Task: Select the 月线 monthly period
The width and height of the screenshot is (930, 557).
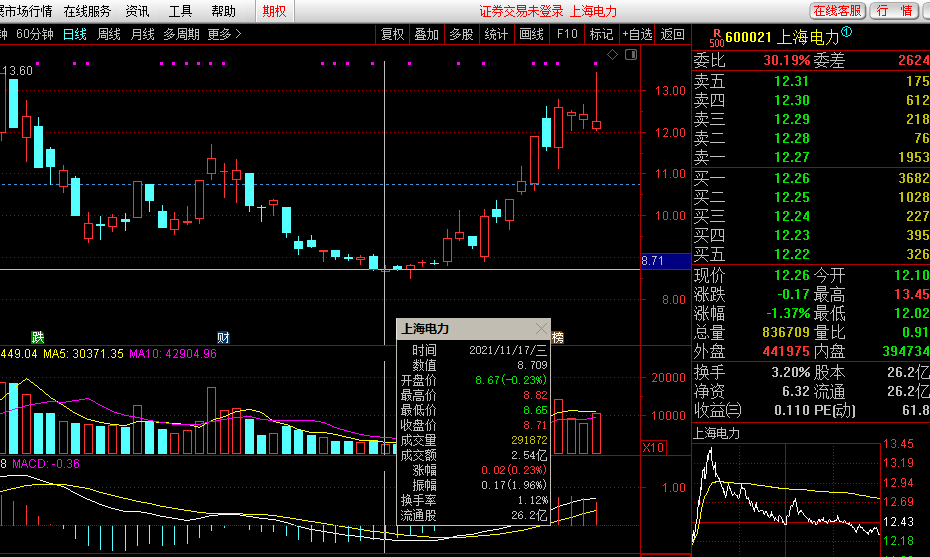Action: click(142, 34)
